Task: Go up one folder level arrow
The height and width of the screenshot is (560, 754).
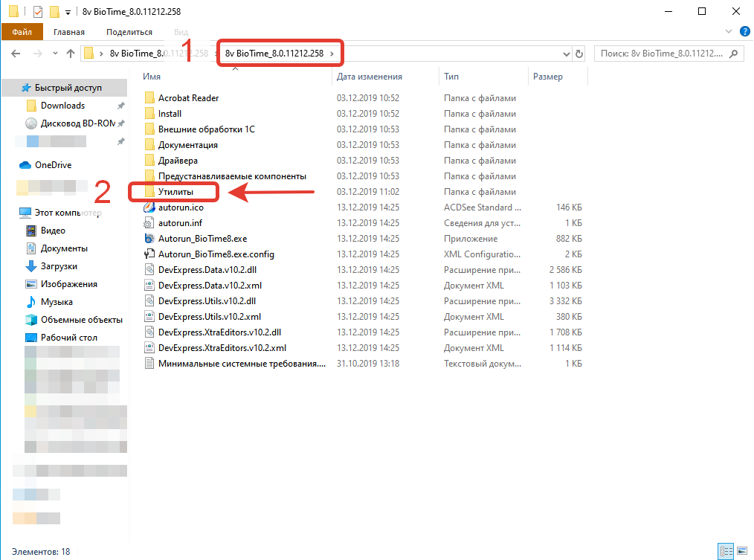Action: [x=71, y=54]
